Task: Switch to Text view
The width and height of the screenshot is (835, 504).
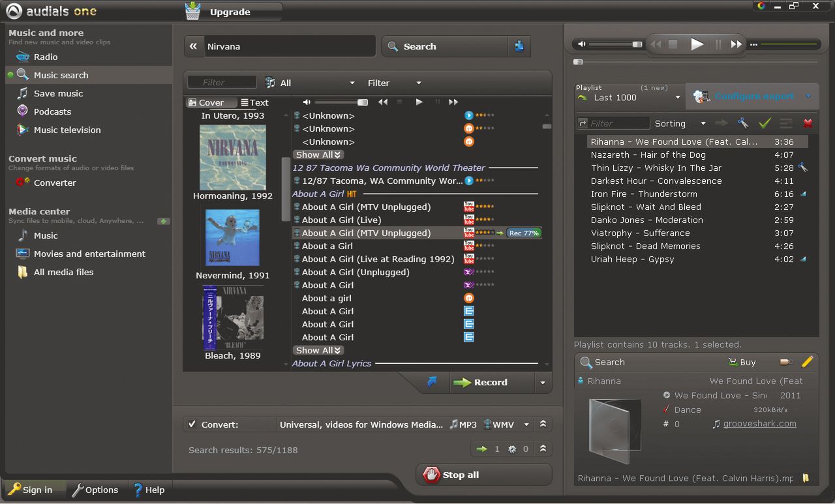Action: 254,102
